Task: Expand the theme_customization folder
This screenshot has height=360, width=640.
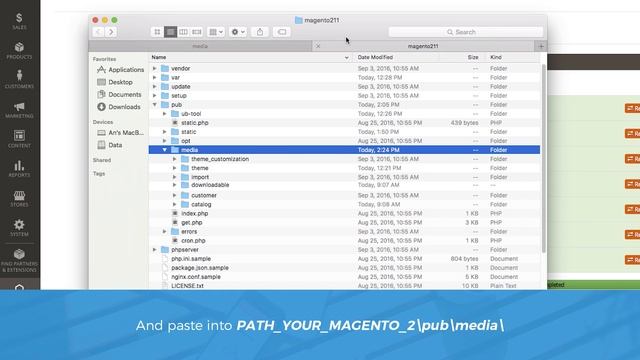Action: [175, 159]
